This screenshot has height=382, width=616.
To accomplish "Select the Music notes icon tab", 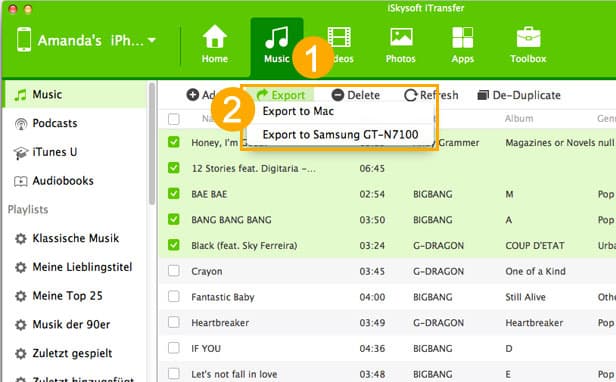I will pos(277,37).
